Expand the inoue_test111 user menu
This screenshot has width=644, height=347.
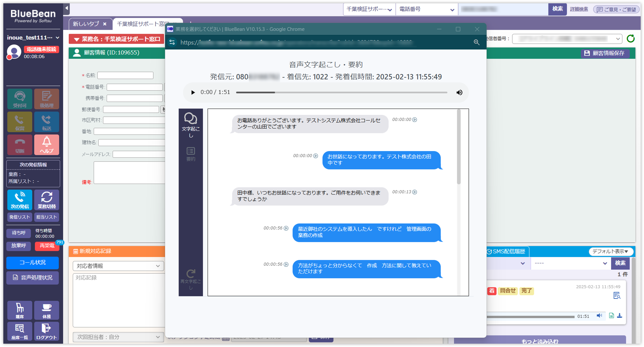[33, 37]
